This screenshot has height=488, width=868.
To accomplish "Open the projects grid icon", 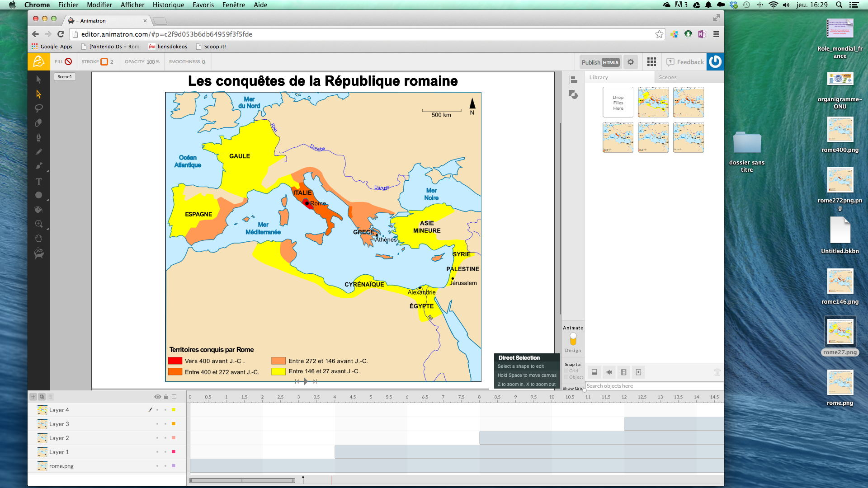I will tap(651, 62).
